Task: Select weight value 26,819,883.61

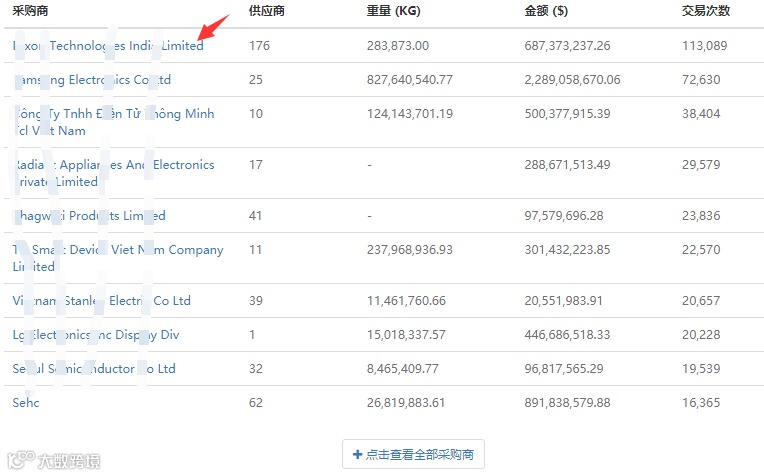Action: [x=406, y=402]
